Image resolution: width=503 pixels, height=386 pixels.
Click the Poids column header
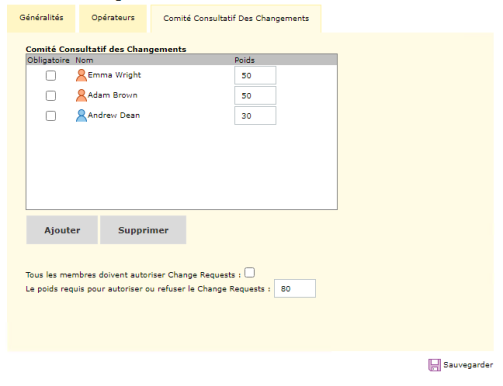point(244,60)
